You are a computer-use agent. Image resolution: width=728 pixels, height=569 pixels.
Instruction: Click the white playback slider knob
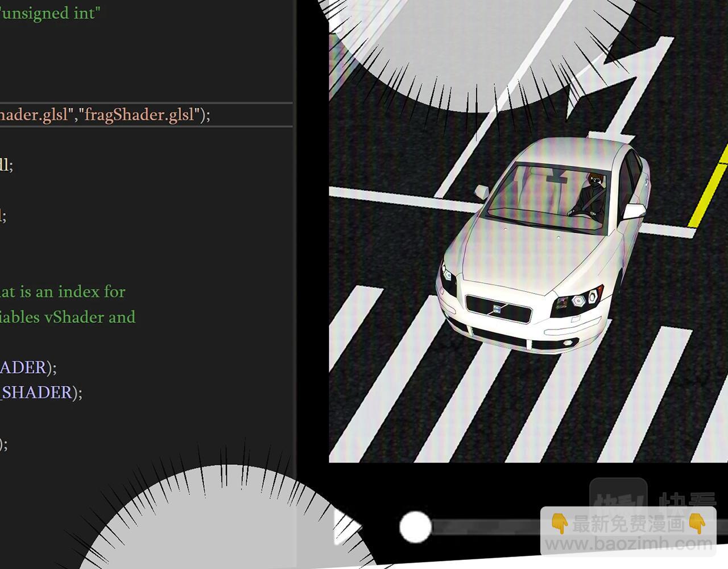pyautogui.click(x=415, y=527)
